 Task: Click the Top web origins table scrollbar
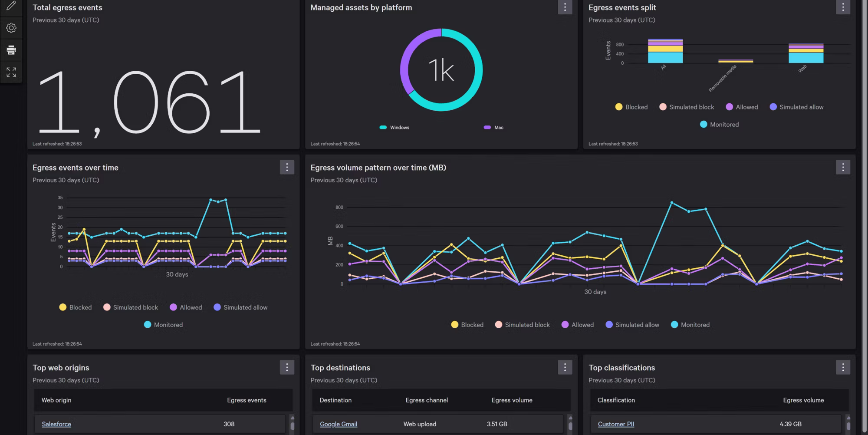292,424
